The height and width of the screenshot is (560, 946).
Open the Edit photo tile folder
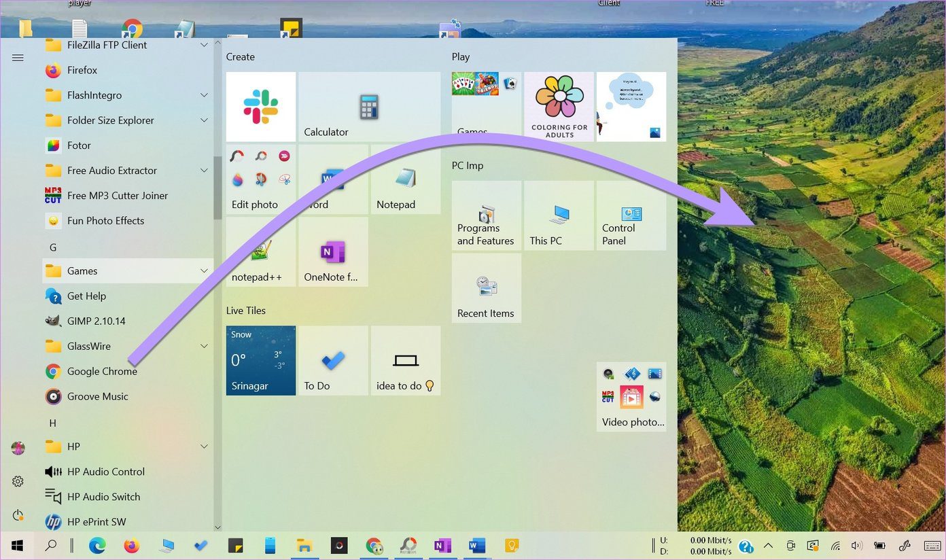point(261,179)
